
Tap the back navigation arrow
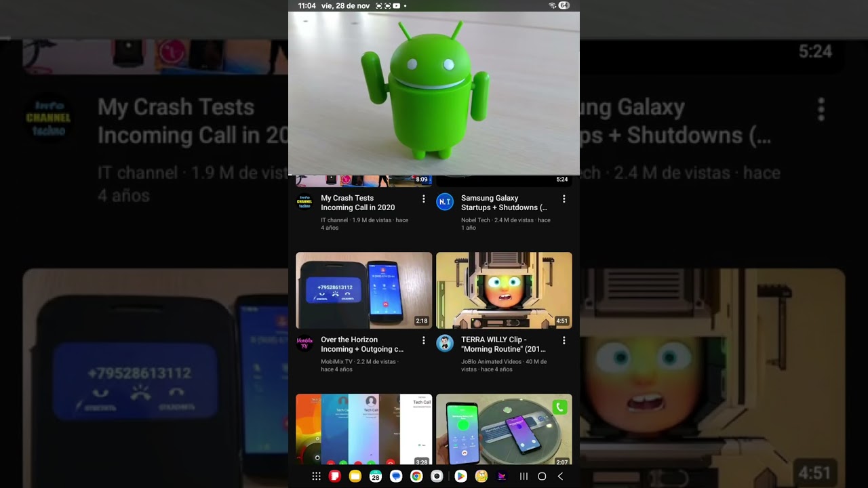click(560, 476)
